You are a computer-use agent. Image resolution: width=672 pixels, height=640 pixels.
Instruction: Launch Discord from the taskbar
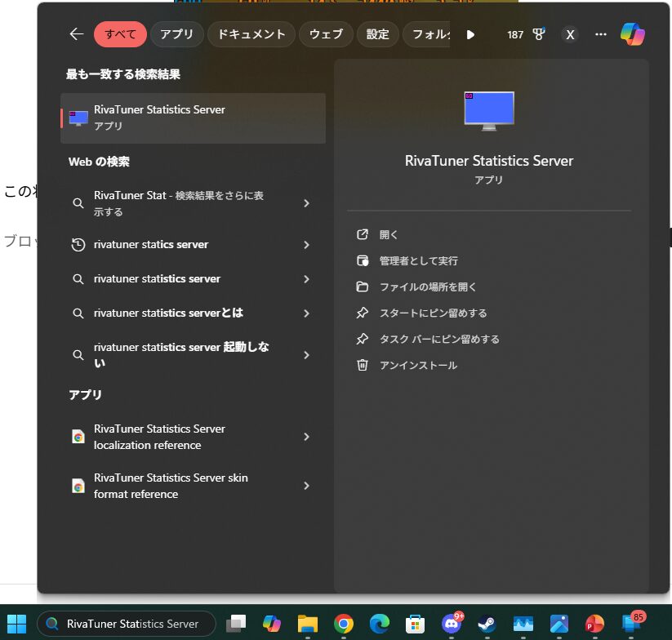tap(451, 623)
